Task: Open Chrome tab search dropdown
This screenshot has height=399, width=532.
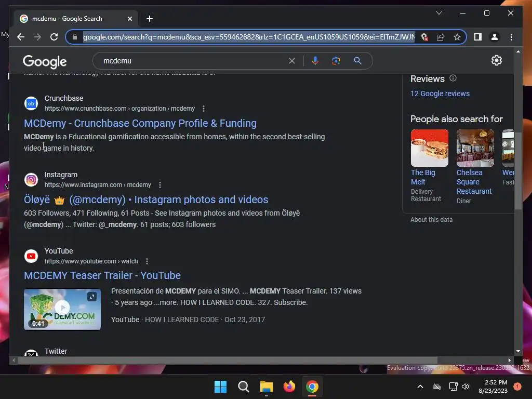Action: pos(438,13)
